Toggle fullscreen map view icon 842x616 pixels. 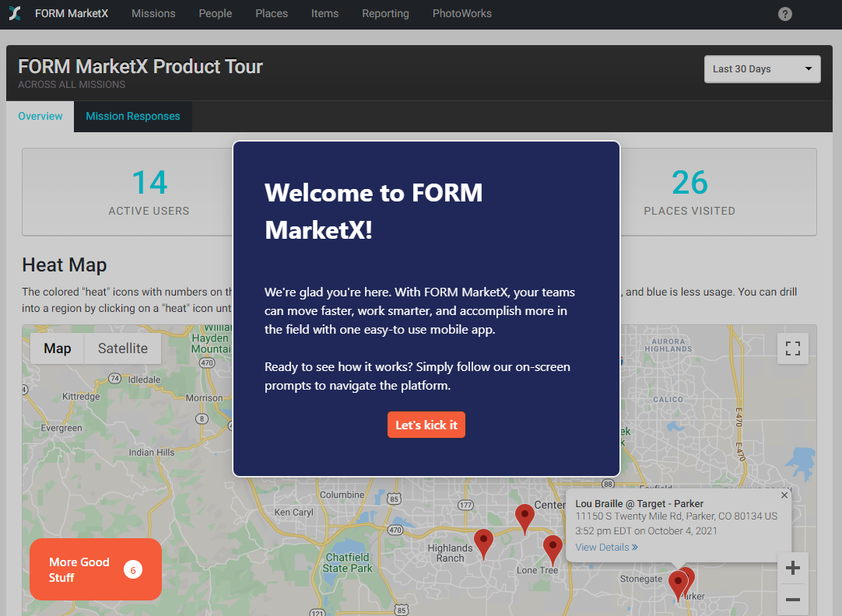[x=793, y=348]
